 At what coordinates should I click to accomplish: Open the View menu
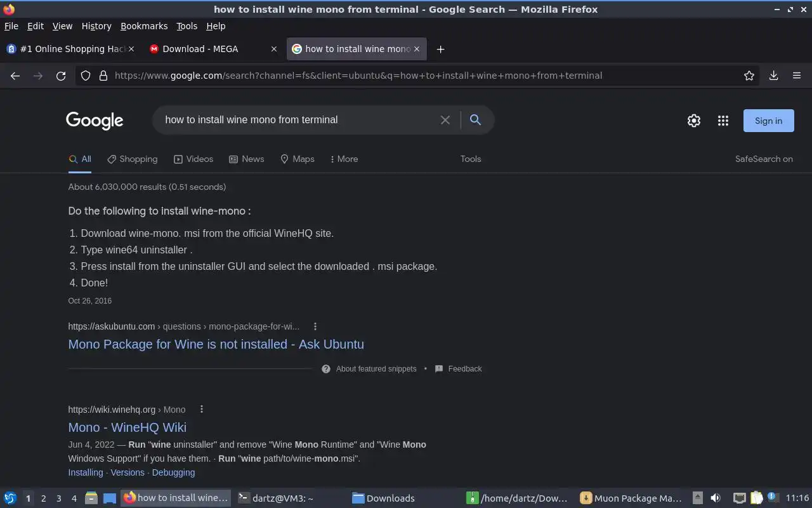tap(62, 26)
